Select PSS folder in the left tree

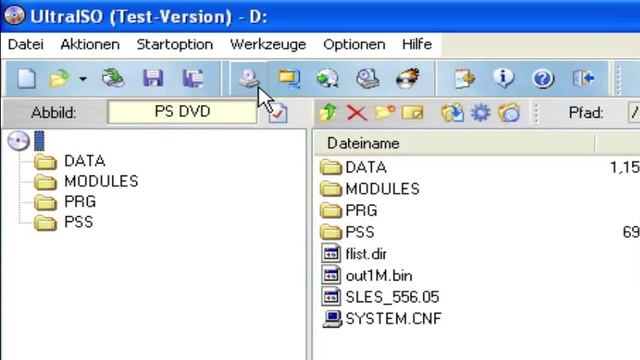click(x=79, y=222)
